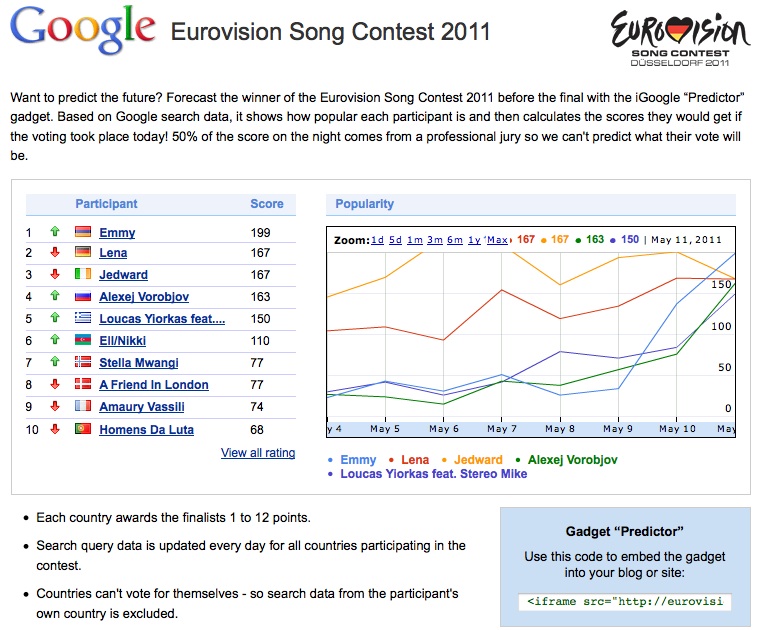Viewport: 768px width, 630px height.
Task: Click the Irish flag beside Jedward
Action: coord(83,275)
